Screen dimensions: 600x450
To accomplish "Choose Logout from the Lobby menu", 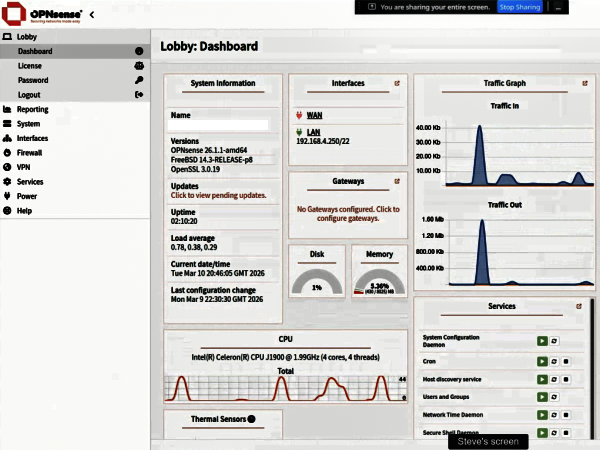I will click(29, 94).
